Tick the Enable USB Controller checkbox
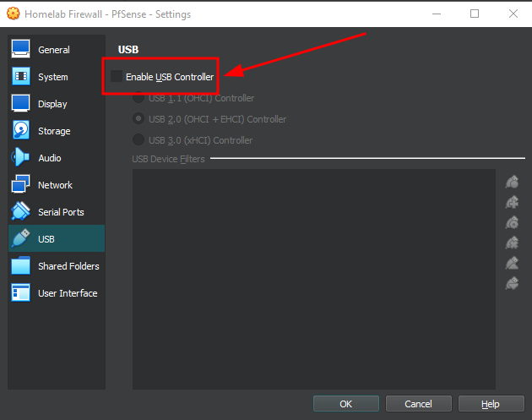The image size is (532, 420). pos(117,76)
